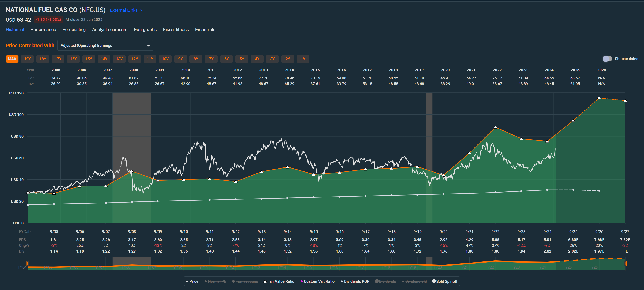This screenshot has width=644, height=290.
Task: Toggle the Dividends POR legend series
Action: tap(355, 281)
